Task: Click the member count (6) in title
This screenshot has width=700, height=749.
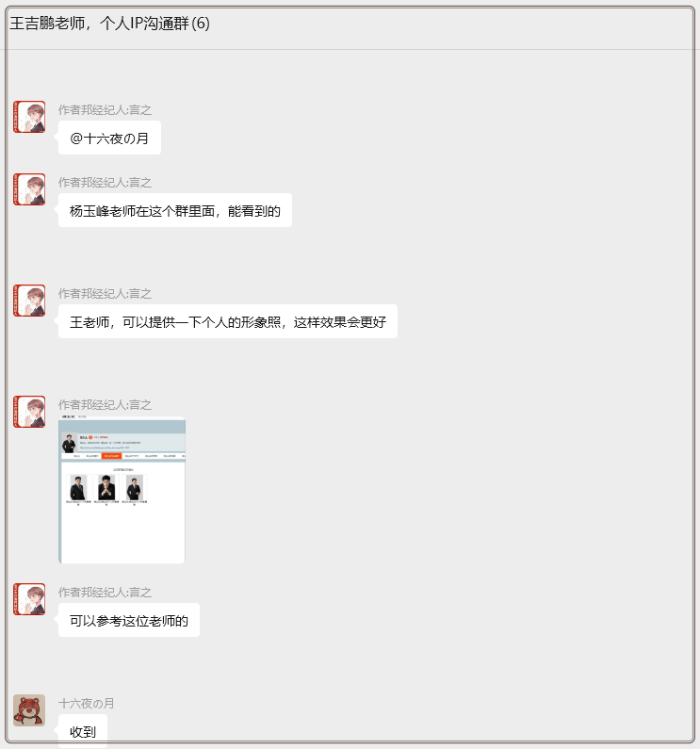Action: click(x=201, y=23)
